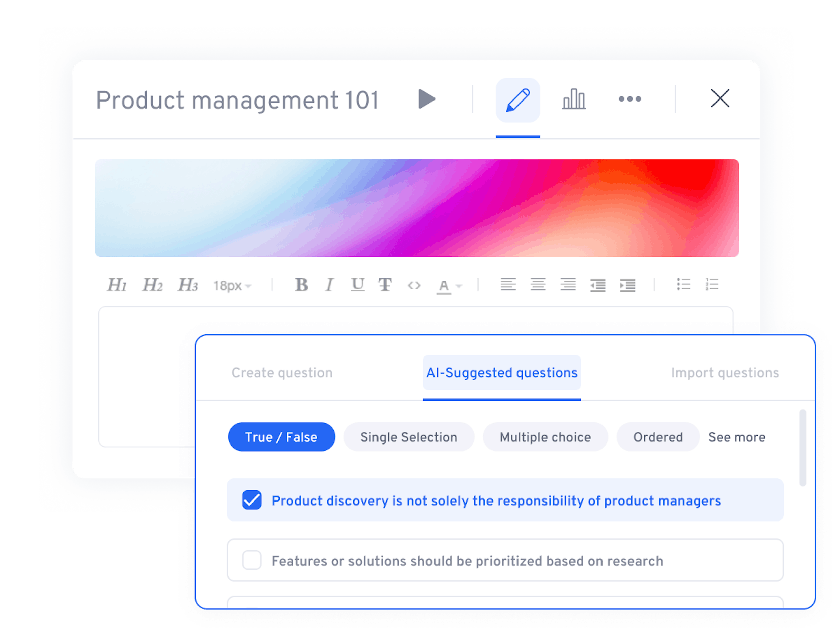Image resolution: width=840 pixels, height=630 pixels.
Task: Open the three-dot more options menu
Action: click(629, 99)
